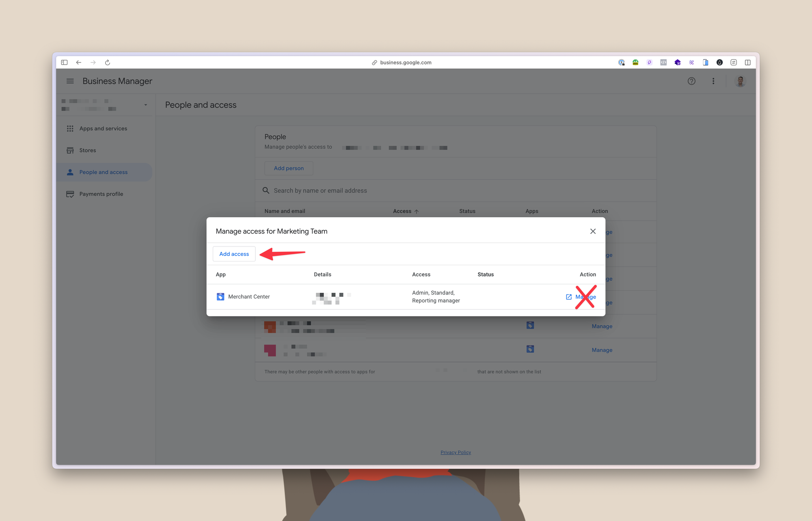812x521 pixels.
Task: Click the business.google.com address bar
Action: pyautogui.click(x=405, y=63)
